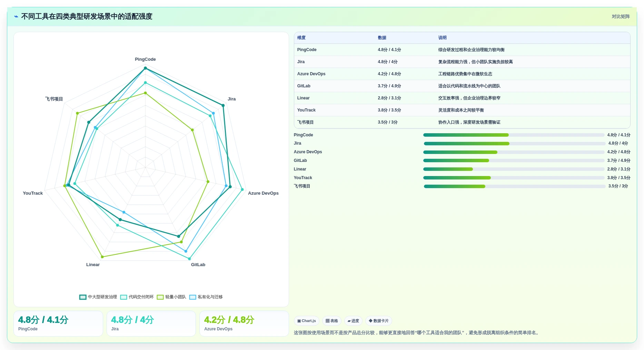Click the 3.7分 / 4.9分 table cell
Image resolution: width=644 pixels, height=350 pixels.
389,86
